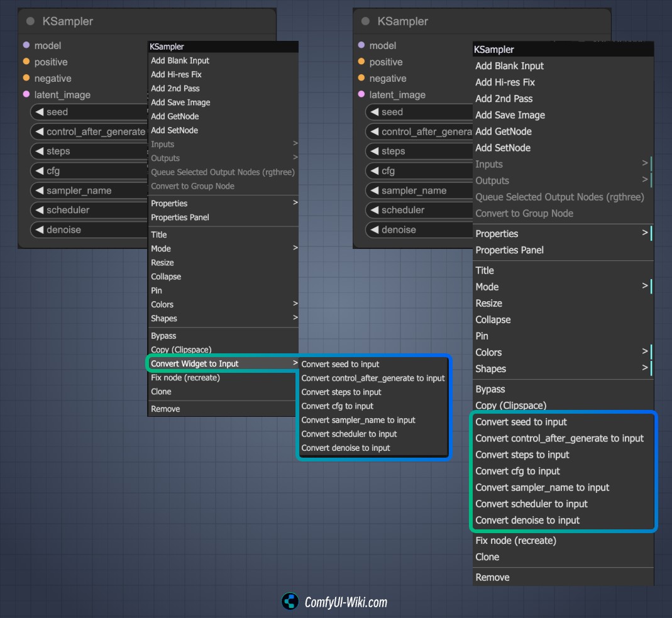Select Clone in right context menu
This screenshot has height=618, width=672.
563,557
